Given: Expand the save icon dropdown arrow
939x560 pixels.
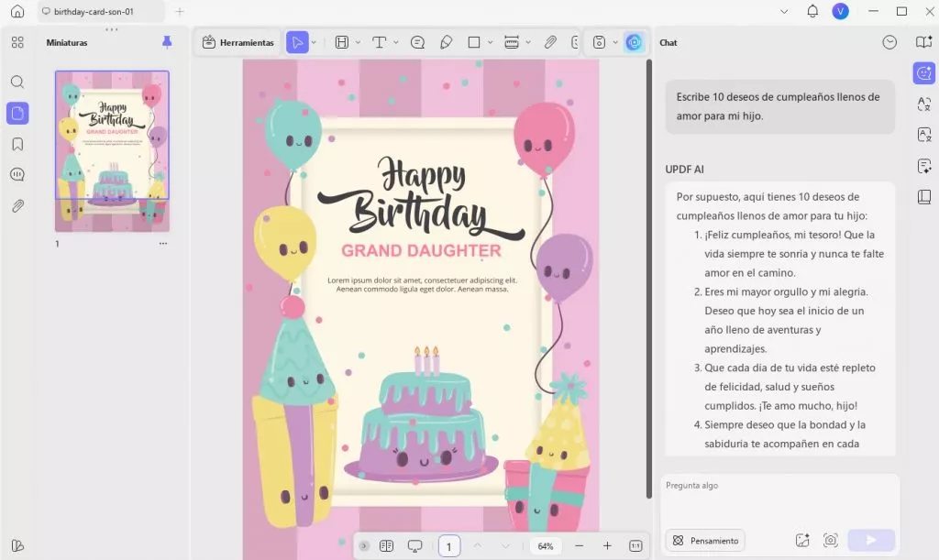Looking at the screenshot, I should pos(615,42).
